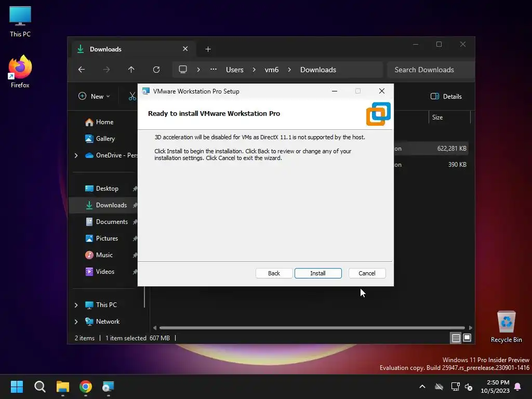532x399 pixels.
Task: Go up one folder level
Action: 131,70
